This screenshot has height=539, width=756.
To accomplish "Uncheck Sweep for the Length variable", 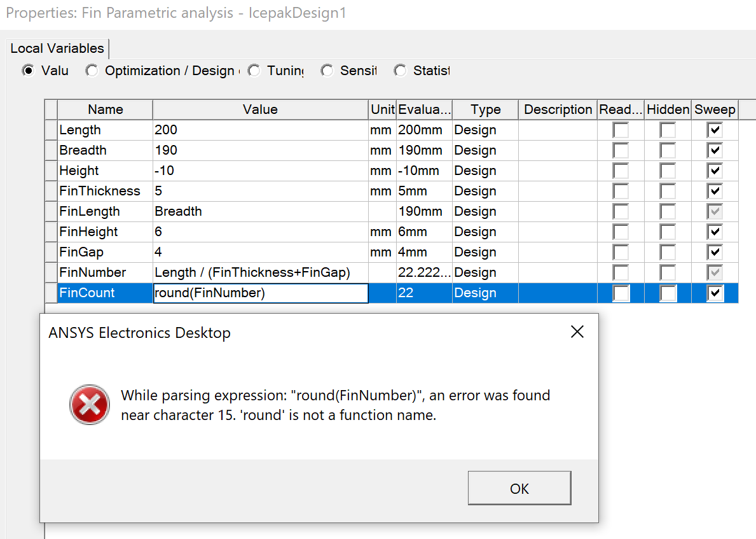I will pyautogui.click(x=715, y=130).
